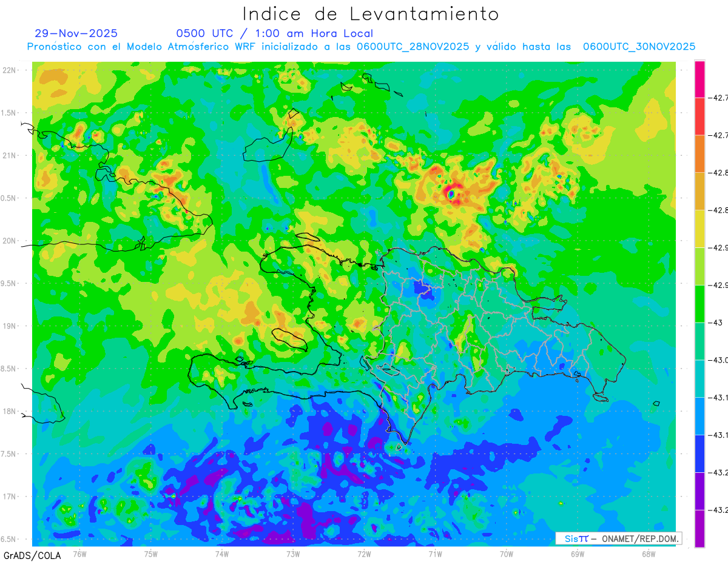Pick the amber gold colorbar swatch

point(699,191)
